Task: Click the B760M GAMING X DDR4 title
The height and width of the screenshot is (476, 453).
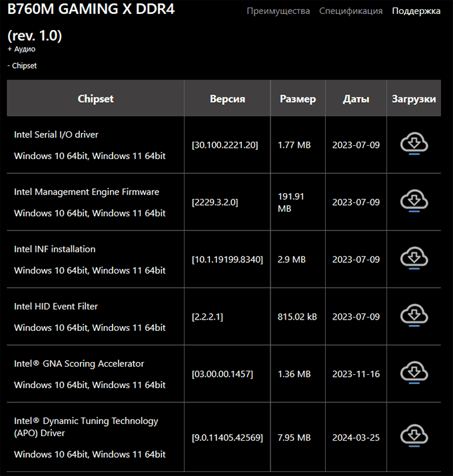Action: (x=91, y=9)
